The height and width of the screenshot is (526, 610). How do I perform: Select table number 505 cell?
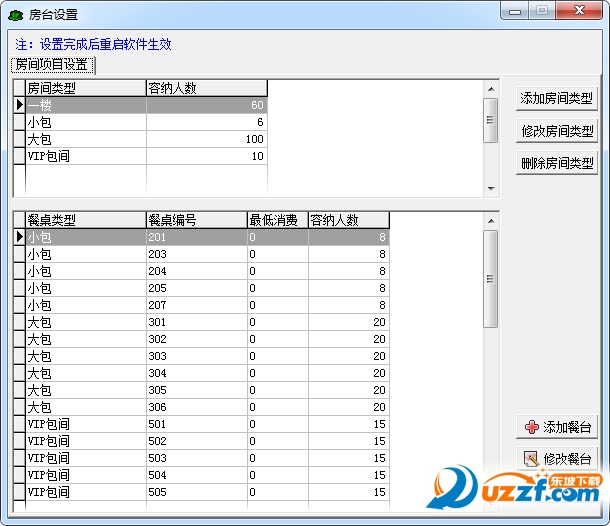tap(197, 492)
